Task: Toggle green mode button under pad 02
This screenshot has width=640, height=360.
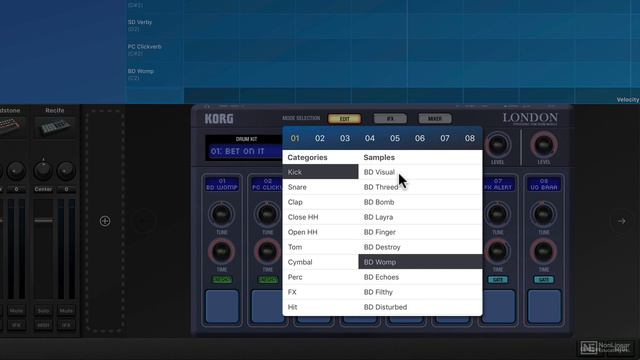Action: pos(268,280)
